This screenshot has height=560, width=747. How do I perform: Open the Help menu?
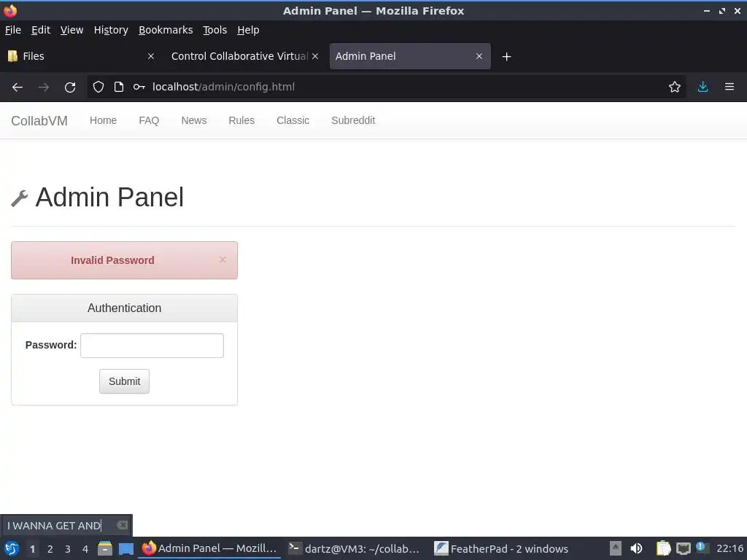[x=248, y=30]
